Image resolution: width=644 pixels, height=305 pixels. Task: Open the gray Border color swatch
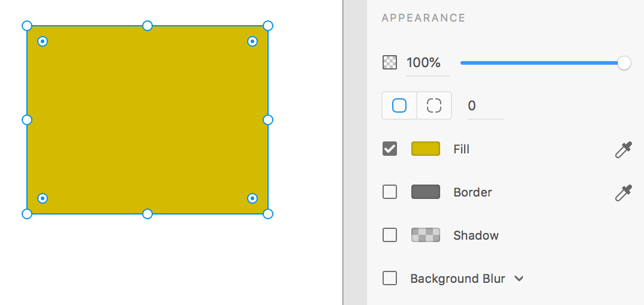[426, 192]
